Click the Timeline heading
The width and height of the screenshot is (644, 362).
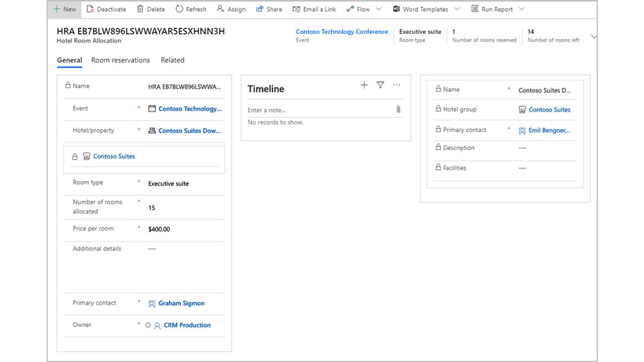[x=266, y=89]
